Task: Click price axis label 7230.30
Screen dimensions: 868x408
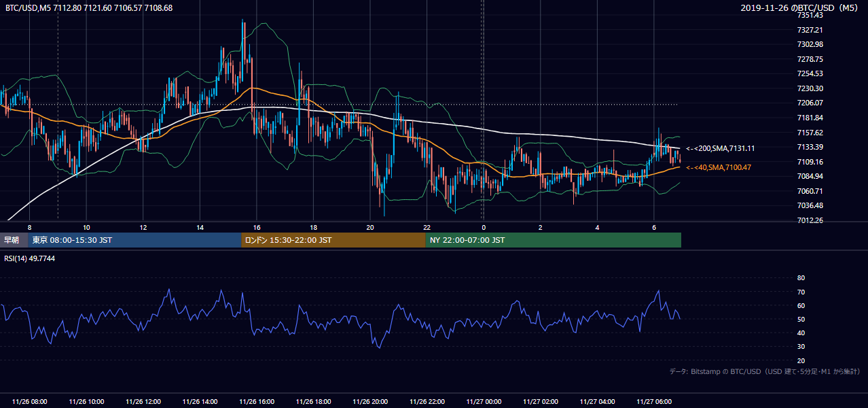Action: click(x=810, y=88)
